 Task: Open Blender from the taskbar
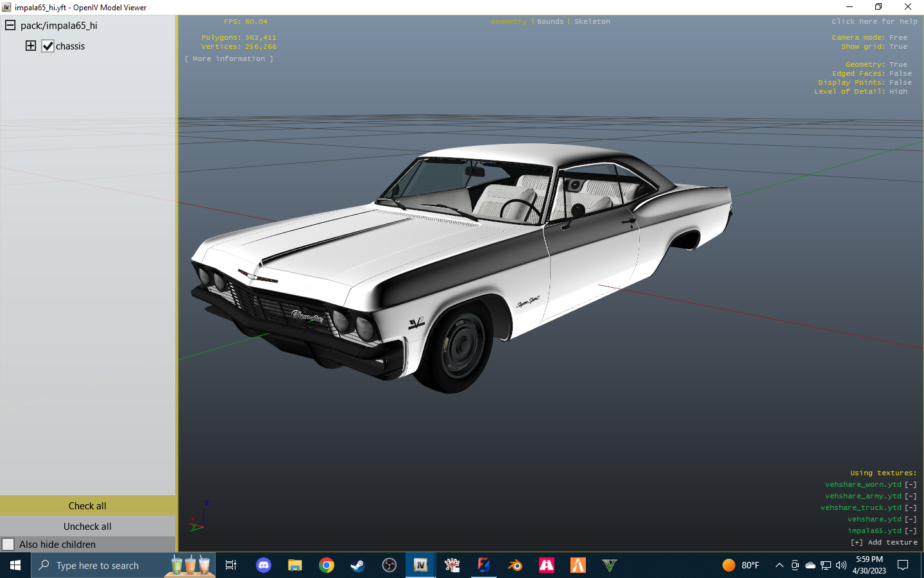tap(515, 566)
